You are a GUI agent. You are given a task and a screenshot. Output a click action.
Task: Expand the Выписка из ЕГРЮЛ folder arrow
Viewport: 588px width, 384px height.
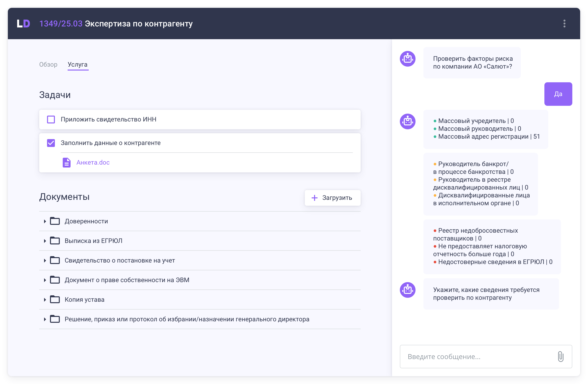pos(45,241)
